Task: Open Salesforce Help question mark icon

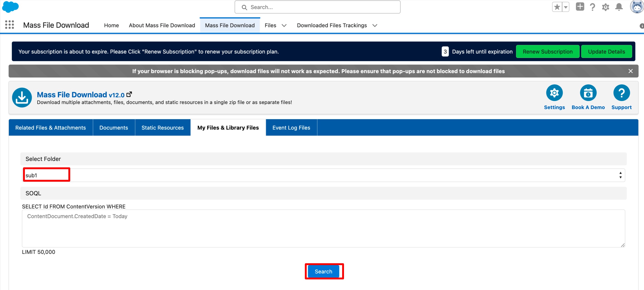Action: pos(592,7)
